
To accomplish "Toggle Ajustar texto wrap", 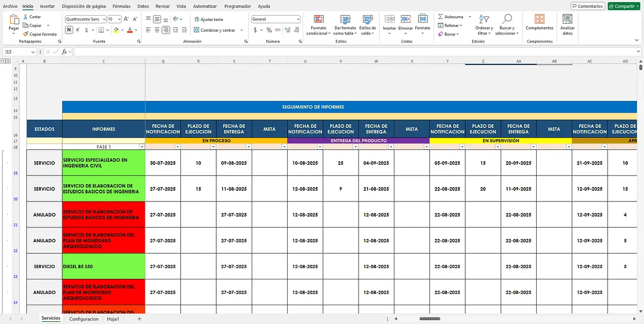I will click(x=208, y=19).
